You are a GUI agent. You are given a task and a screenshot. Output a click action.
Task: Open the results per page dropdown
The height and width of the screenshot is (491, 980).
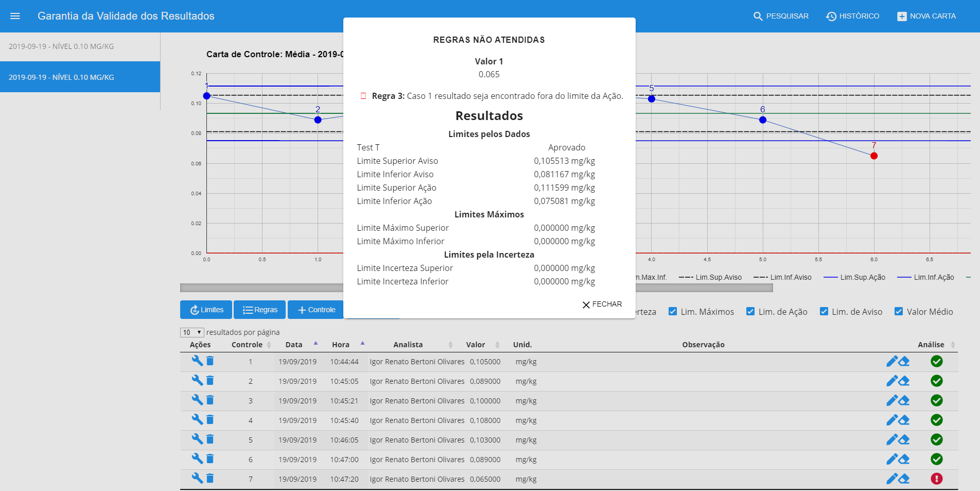coord(192,332)
